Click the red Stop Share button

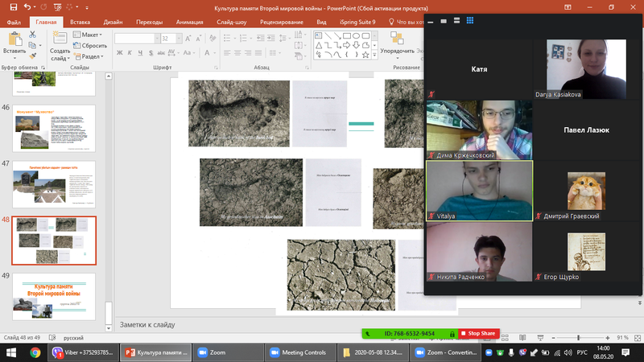(478, 333)
